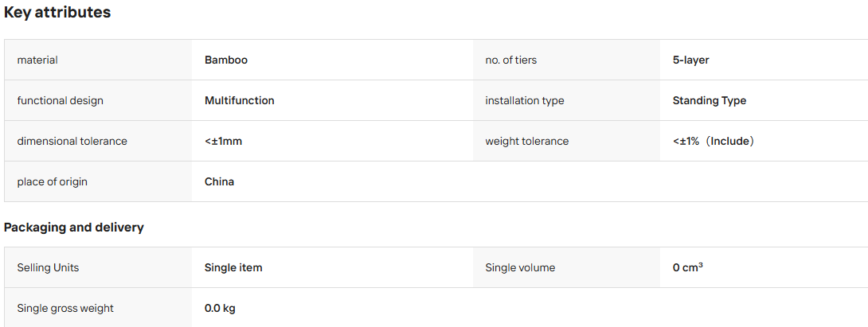
Task: Select the place of origin label
Action: tap(52, 181)
